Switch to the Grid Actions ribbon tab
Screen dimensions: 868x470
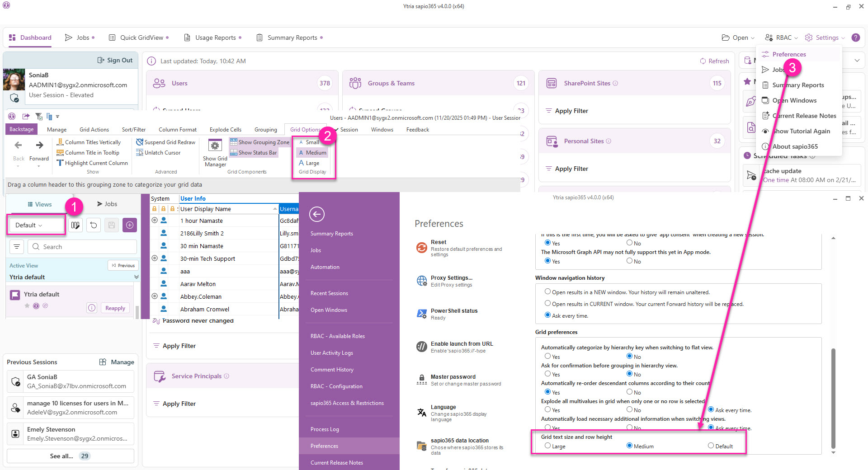pos(94,130)
